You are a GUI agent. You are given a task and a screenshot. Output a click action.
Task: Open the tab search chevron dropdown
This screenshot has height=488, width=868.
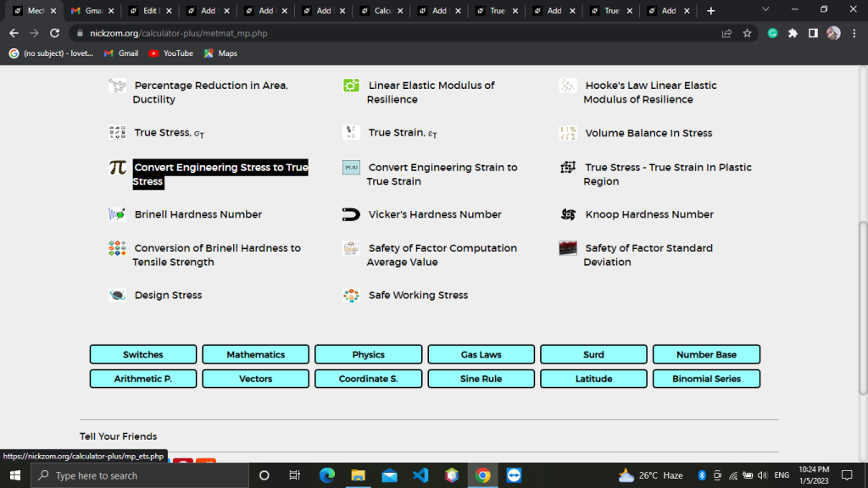[765, 9]
